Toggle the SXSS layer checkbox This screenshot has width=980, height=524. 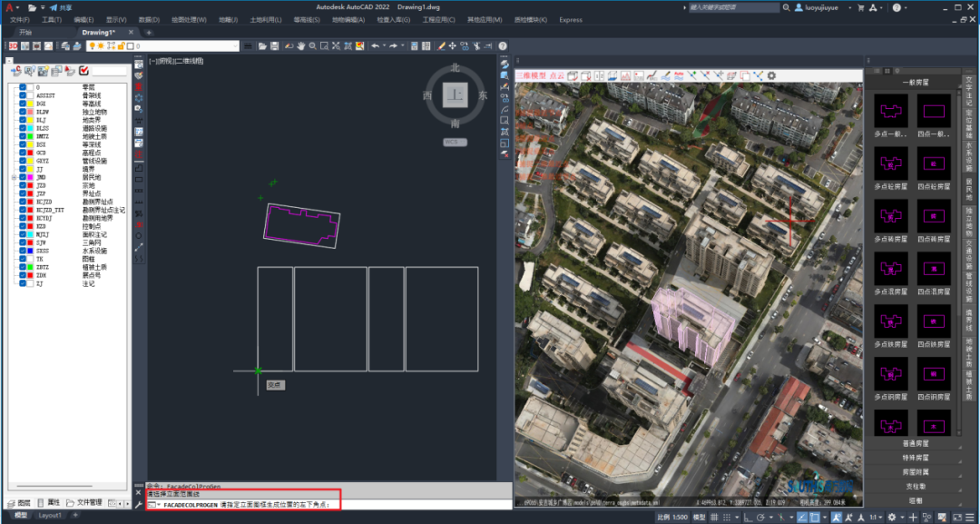tap(23, 251)
